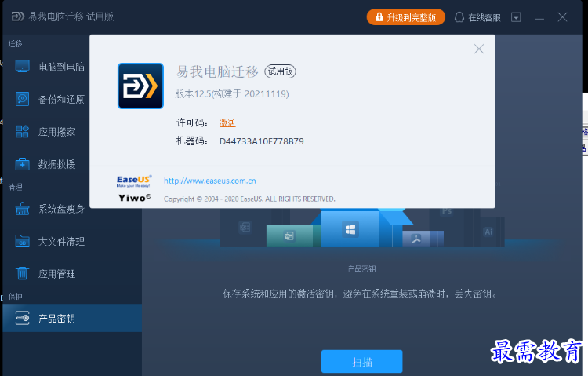Click the blue 扫描 scan button

point(362,362)
